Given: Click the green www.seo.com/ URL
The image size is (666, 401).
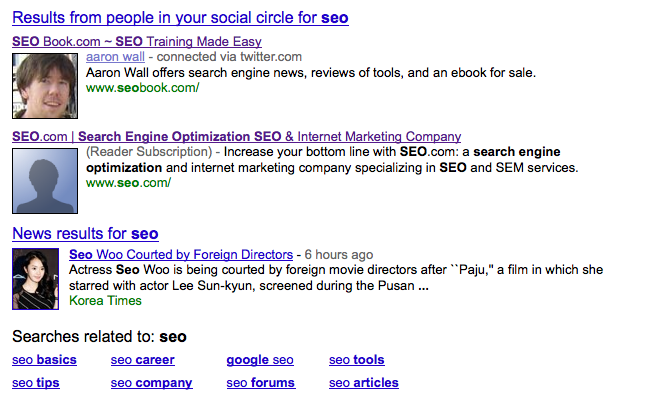Looking at the screenshot, I should click(x=128, y=183).
